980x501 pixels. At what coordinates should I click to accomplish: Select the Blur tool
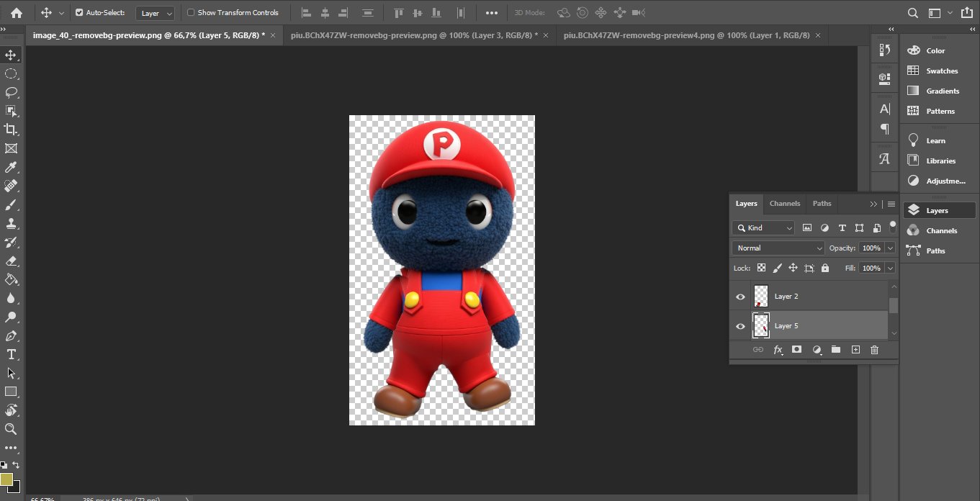(x=11, y=298)
